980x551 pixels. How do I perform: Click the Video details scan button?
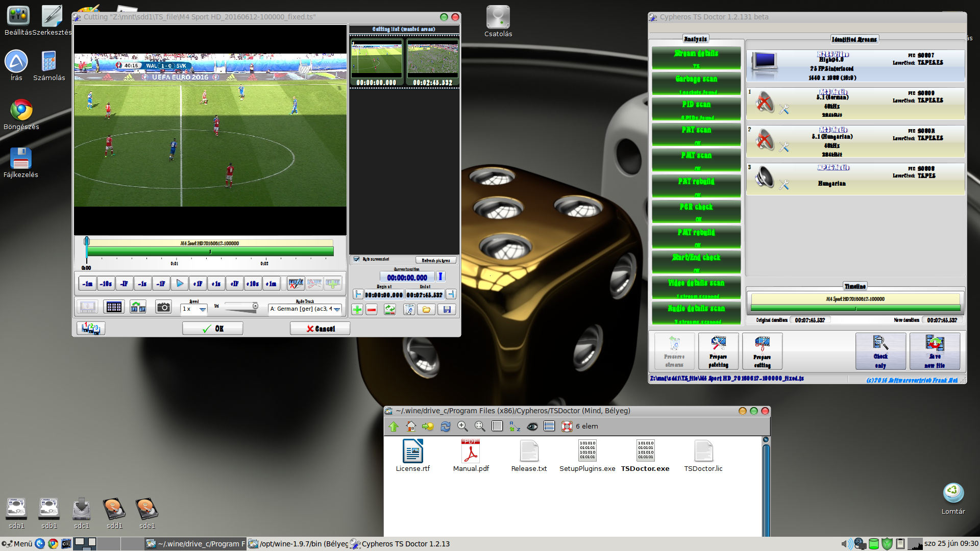(696, 287)
